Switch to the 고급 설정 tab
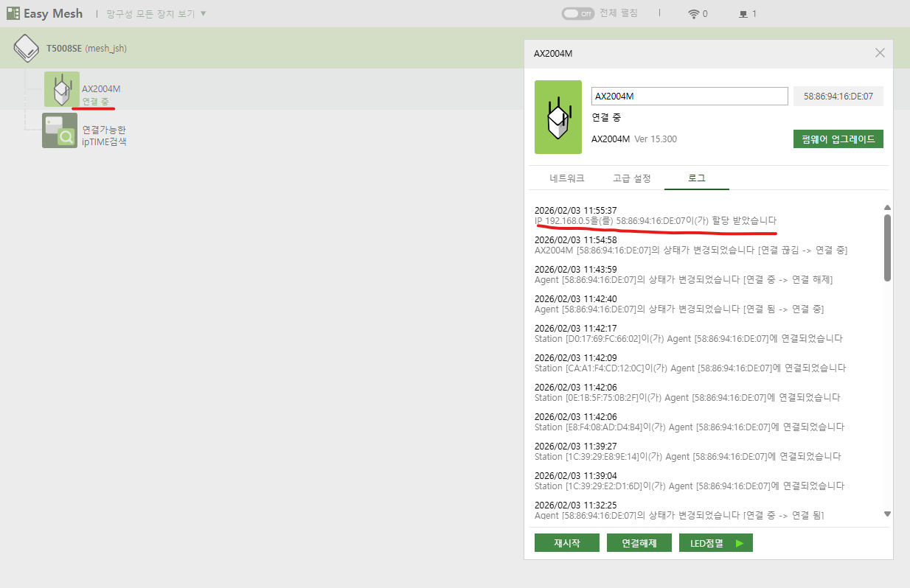Screen dimensions: 910x588 [x=632, y=178]
